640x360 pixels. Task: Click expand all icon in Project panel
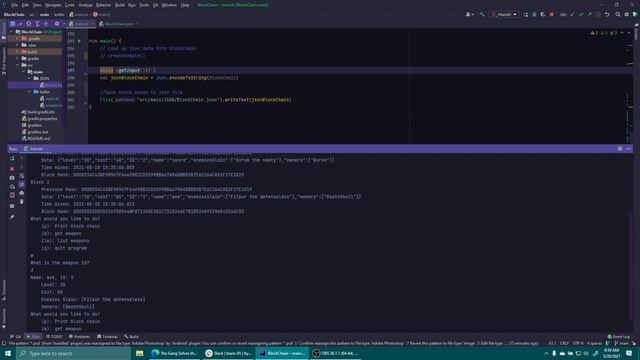click(x=37, y=24)
